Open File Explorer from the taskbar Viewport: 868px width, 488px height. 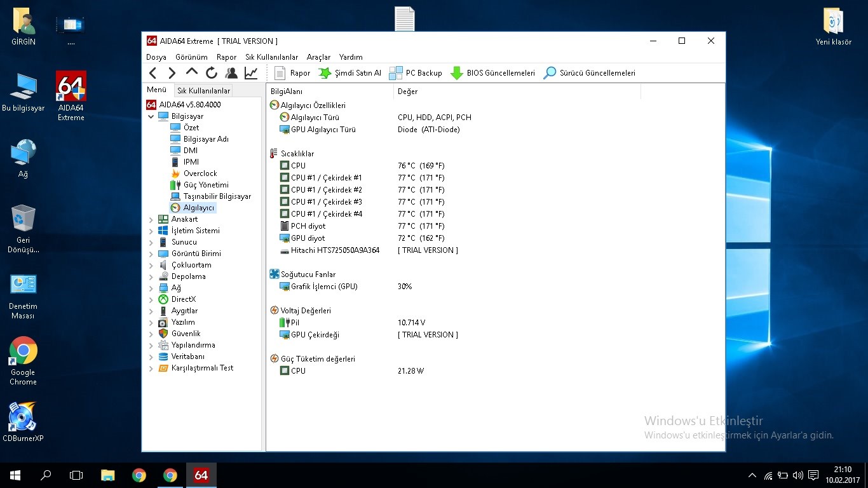pos(108,475)
